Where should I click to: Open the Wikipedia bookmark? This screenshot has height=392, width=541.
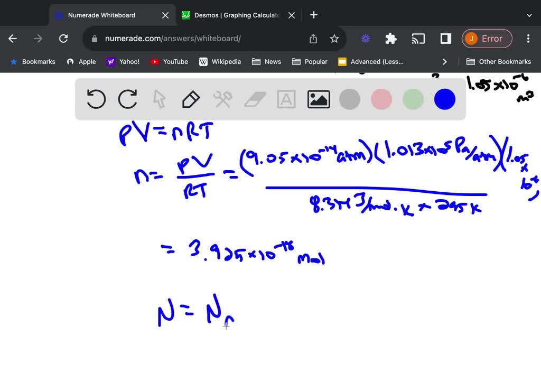[x=220, y=61]
